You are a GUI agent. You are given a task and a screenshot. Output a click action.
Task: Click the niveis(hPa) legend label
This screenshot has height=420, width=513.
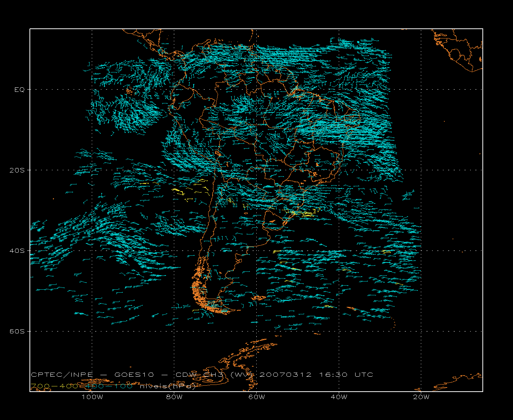(168, 386)
